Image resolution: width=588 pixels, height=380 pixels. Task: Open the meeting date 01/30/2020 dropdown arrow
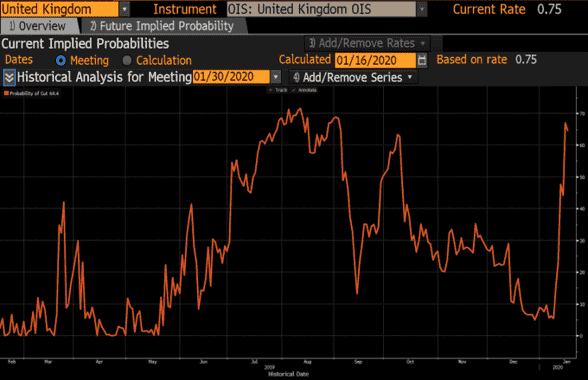[x=276, y=77]
